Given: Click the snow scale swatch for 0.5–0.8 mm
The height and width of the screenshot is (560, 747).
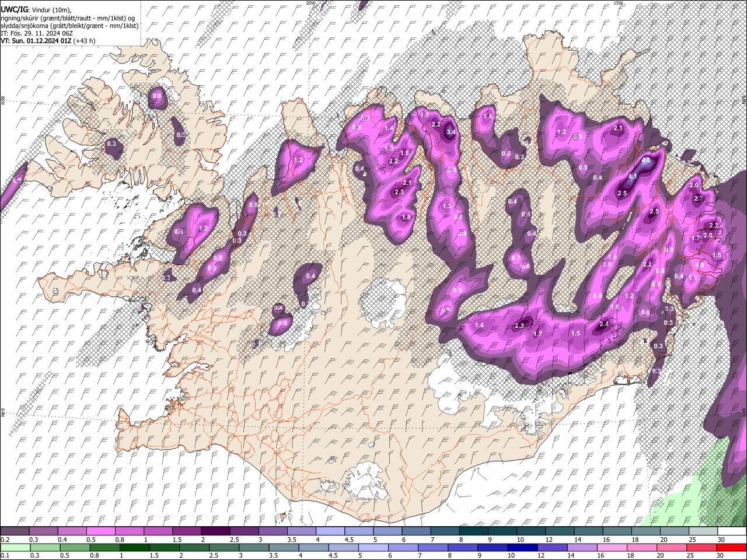Looking at the screenshot, I should point(101,531).
